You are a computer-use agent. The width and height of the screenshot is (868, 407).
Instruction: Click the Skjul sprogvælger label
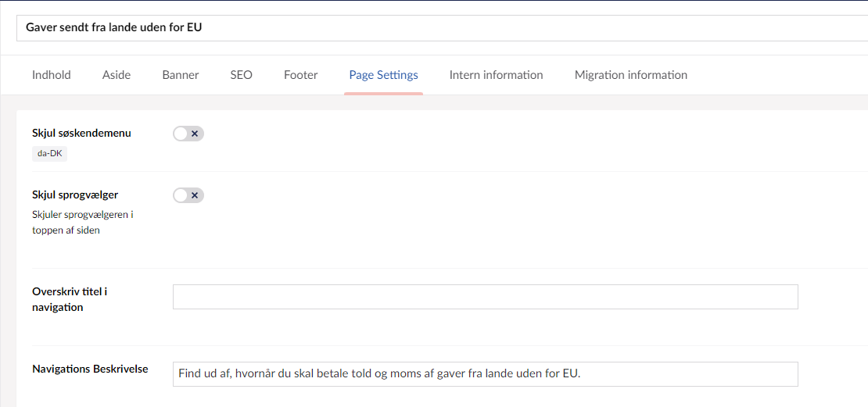(75, 195)
